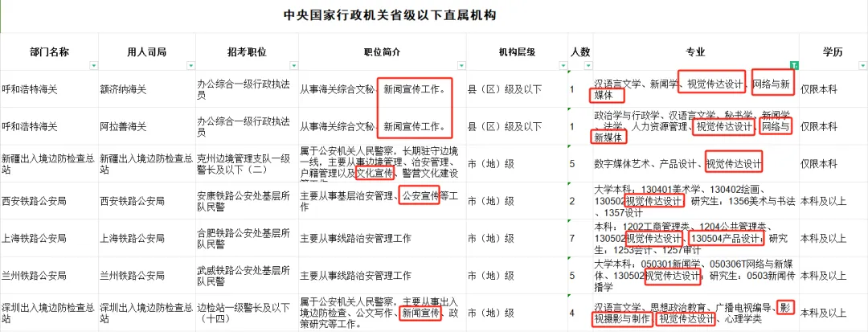868x332 pixels.
Task: Click the active green filter icon on 专业
Action: [x=794, y=65]
